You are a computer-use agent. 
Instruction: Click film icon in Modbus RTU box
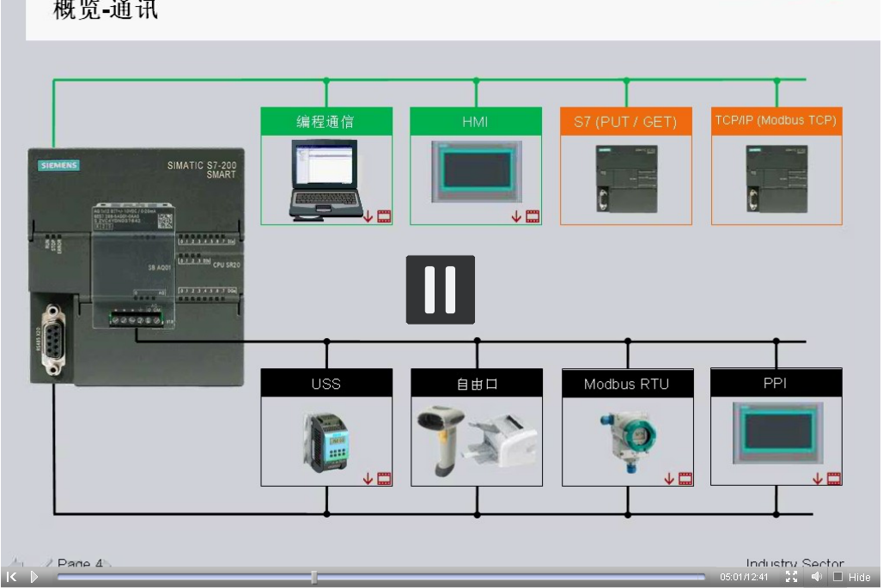pyautogui.click(x=685, y=479)
